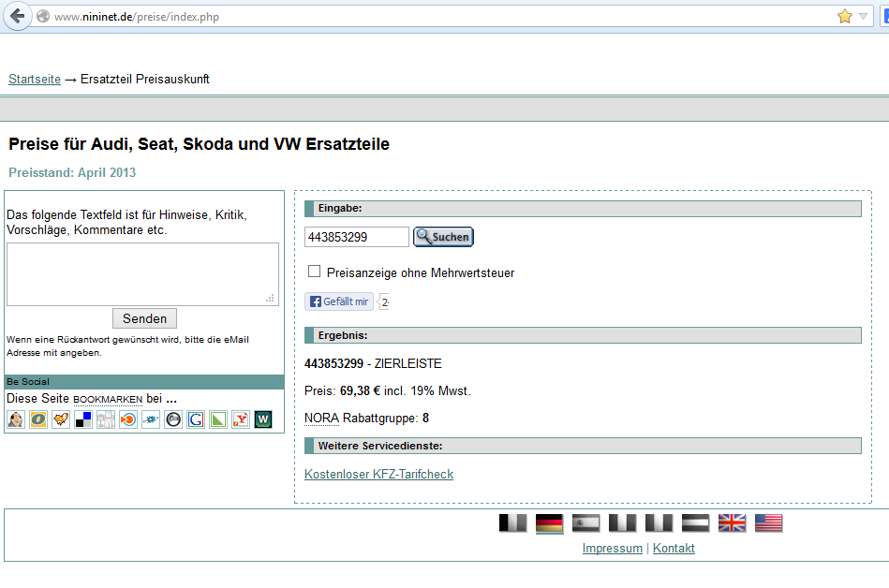
Task: Like page with Facebook Gefällt mir
Action: 339,301
